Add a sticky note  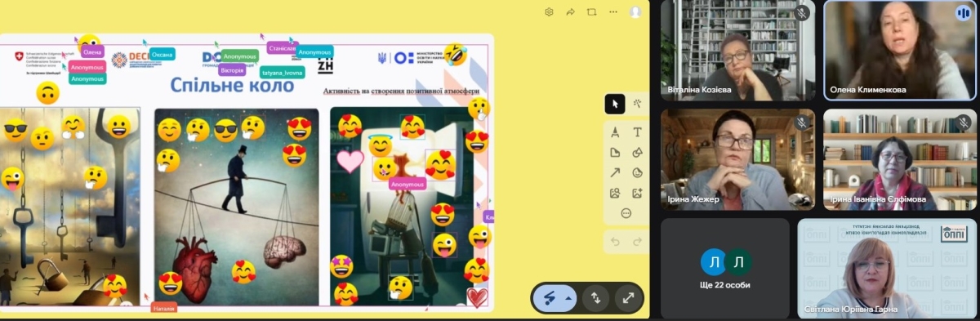(615, 153)
